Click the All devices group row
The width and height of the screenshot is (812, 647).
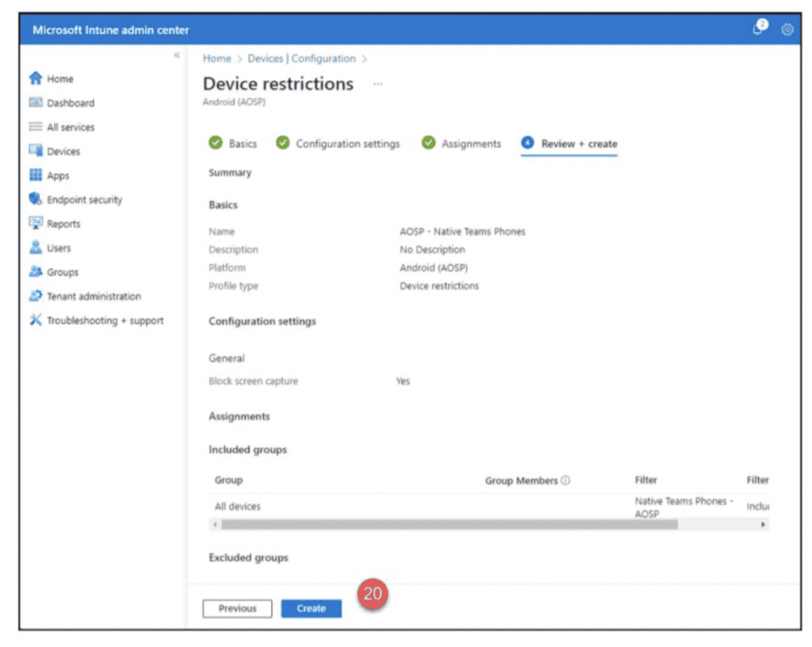coord(489,506)
